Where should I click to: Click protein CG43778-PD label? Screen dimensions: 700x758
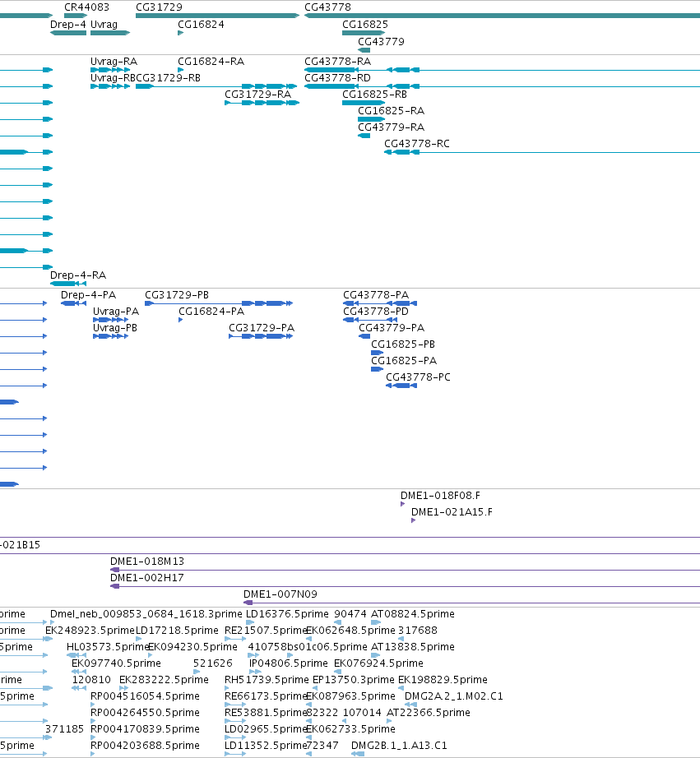click(x=376, y=312)
